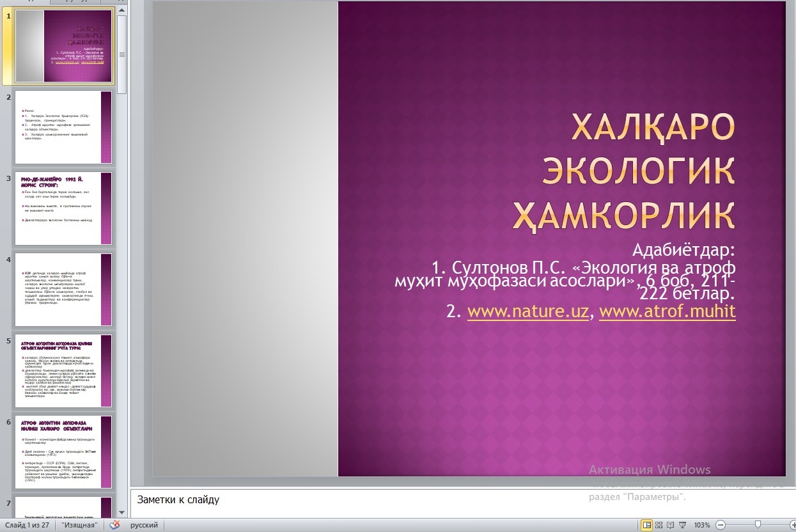Switch to Normal view in status bar
This screenshot has width=796, height=532.
[647, 525]
